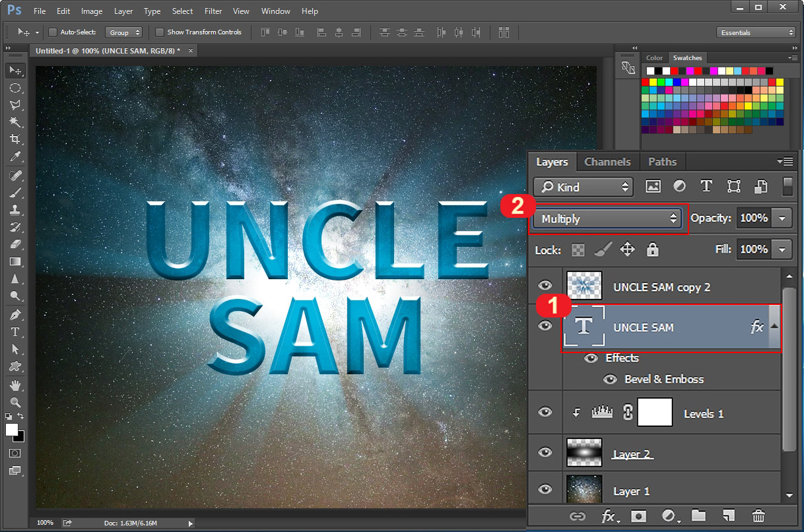Create a new group folder icon
Image resolution: width=804 pixels, height=532 pixels.
click(x=698, y=516)
